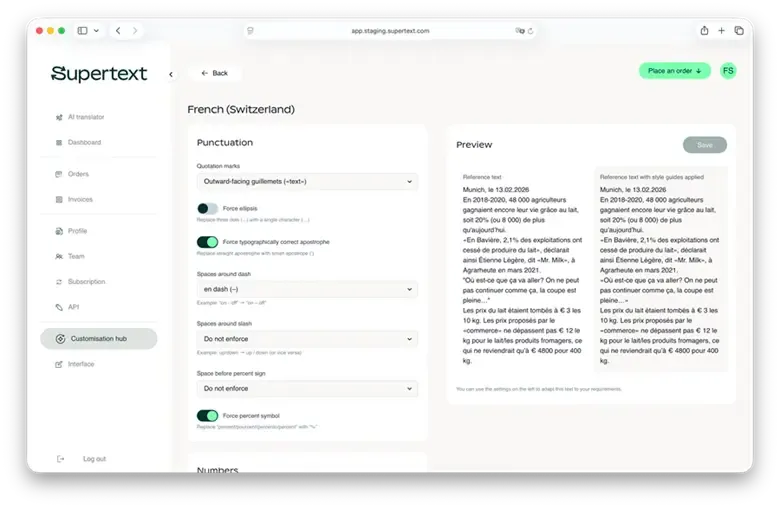The width and height of the screenshot is (780, 508).
Task: Click the Log out door icon
Action: (60, 459)
